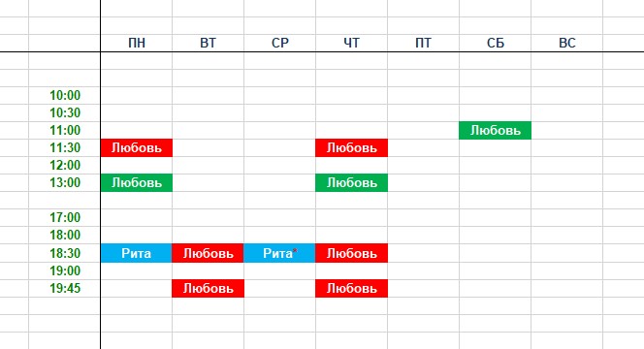Click the СР day header cell
The width and height of the screenshot is (644, 349).
(x=279, y=43)
